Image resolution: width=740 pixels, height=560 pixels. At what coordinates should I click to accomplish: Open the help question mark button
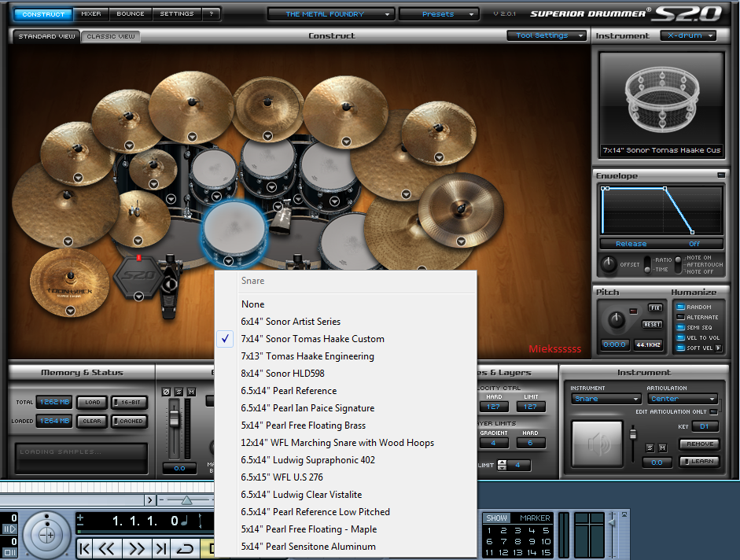(212, 14)
